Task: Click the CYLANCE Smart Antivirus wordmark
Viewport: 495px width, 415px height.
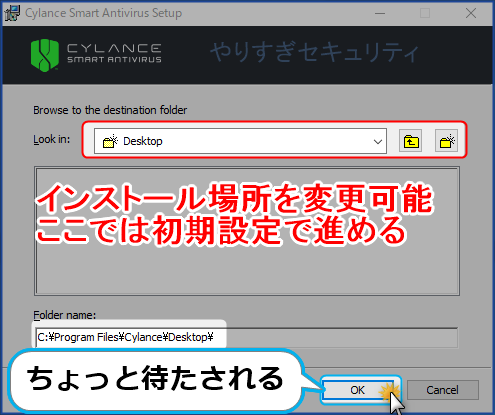Action: pos(114,53)
